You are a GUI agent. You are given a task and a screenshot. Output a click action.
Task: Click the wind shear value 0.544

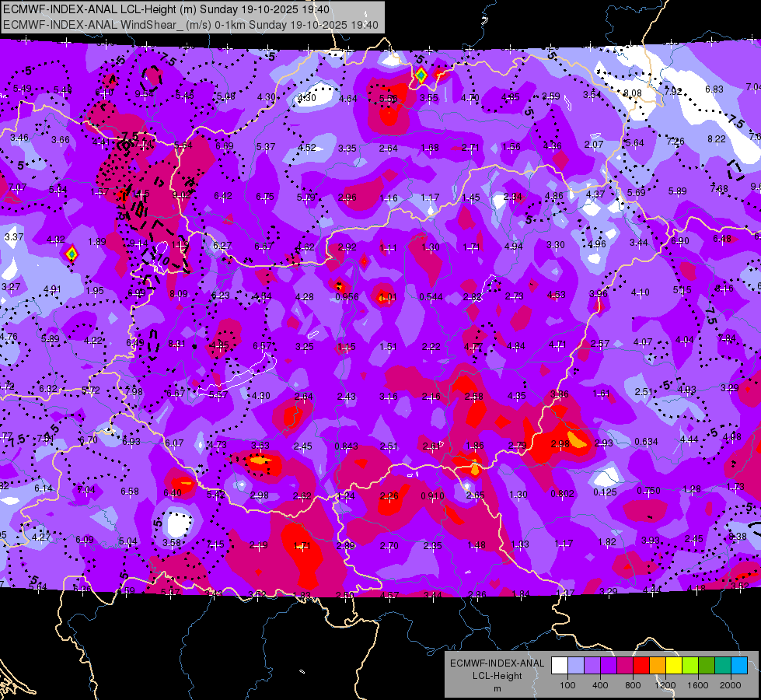point(431,297)
